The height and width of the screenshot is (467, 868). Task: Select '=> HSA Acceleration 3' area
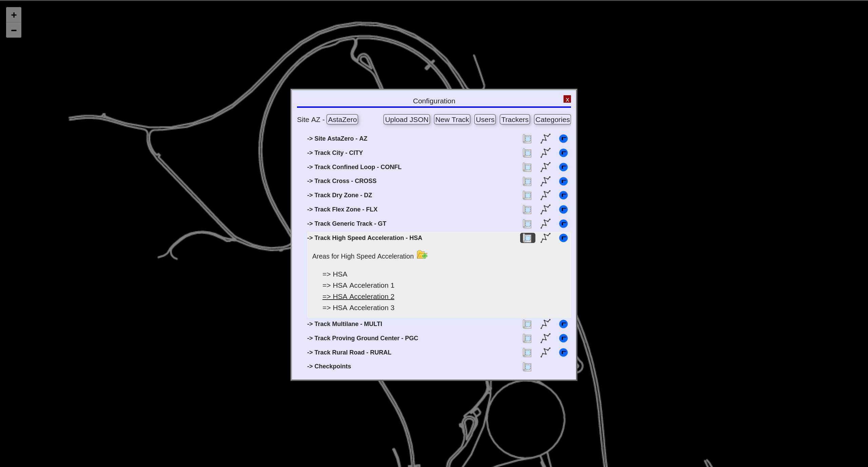click(358, 308)
